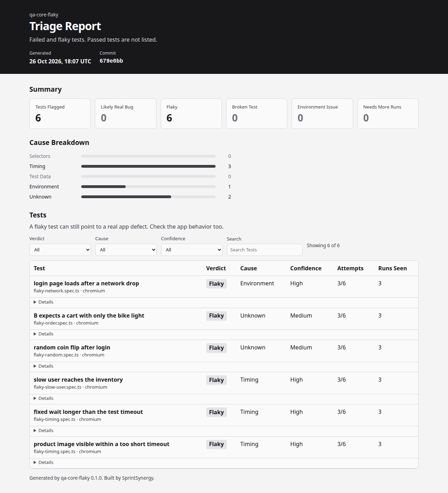Expand Details for fixed wait longer test

(43, 431)
